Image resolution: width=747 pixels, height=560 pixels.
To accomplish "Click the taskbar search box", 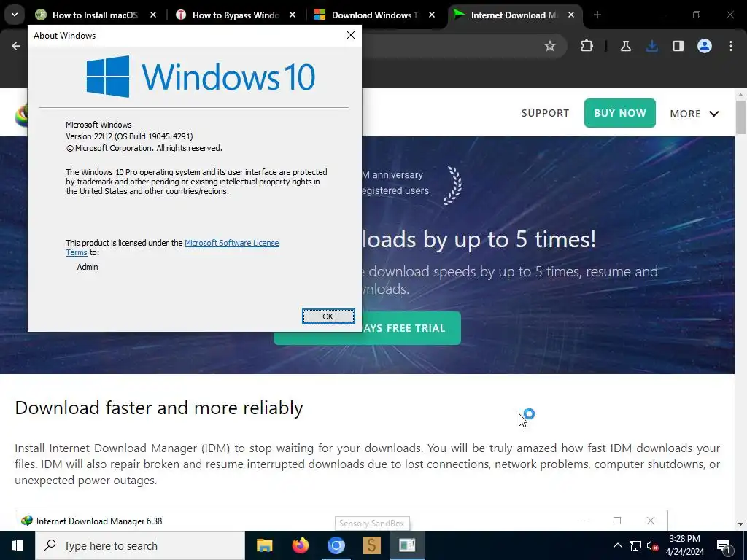I will tap(140, 545).
